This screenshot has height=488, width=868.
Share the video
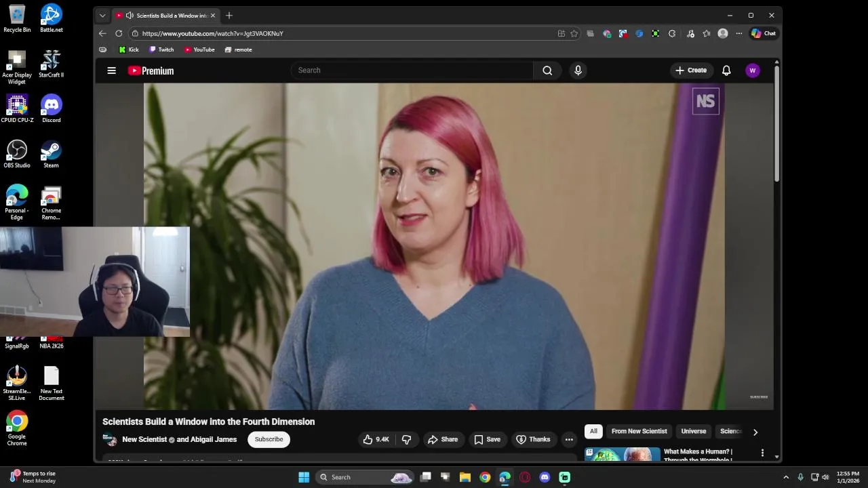tap(443, 439)
